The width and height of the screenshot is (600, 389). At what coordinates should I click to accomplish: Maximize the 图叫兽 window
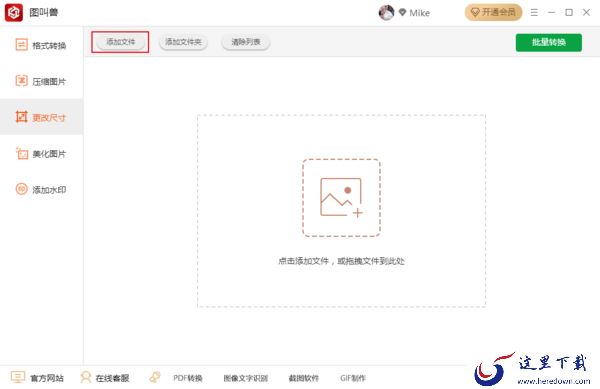tap(569, 13)
